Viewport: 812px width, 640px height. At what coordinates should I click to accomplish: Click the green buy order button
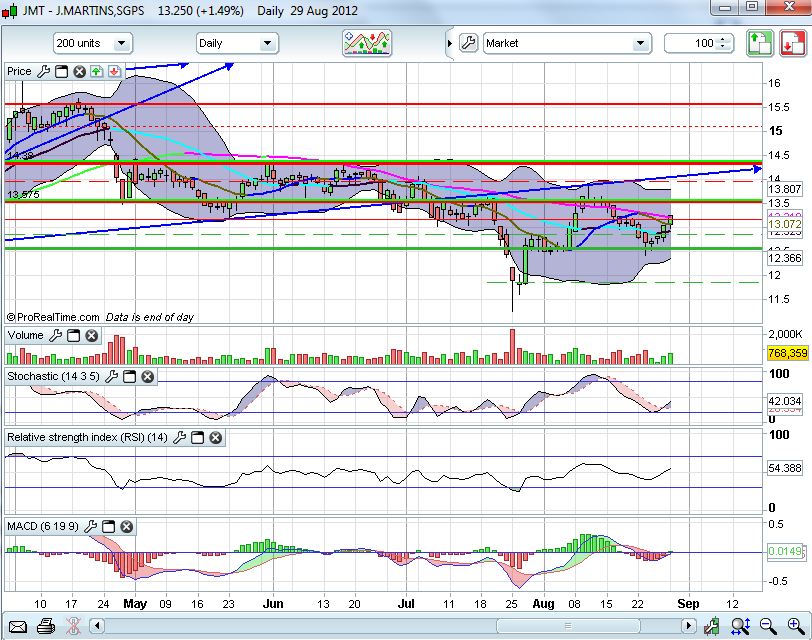[x=760, y=43]
